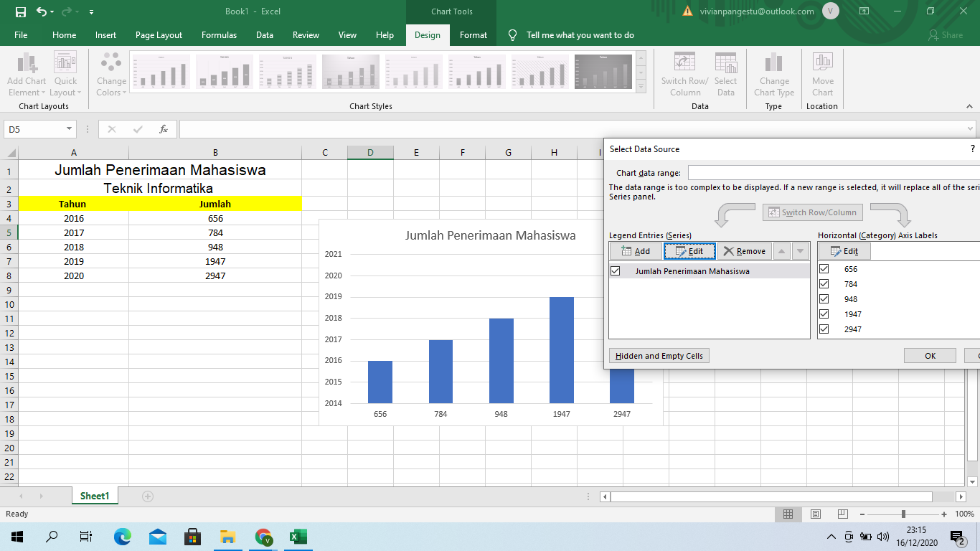Uncheck the 656 axis label
Screen dimensions: 980x551
[824, 269]
